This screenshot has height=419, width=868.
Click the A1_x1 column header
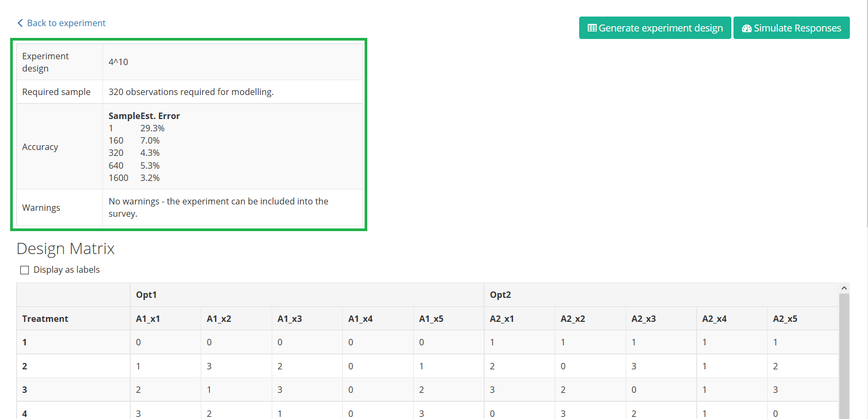148,319
